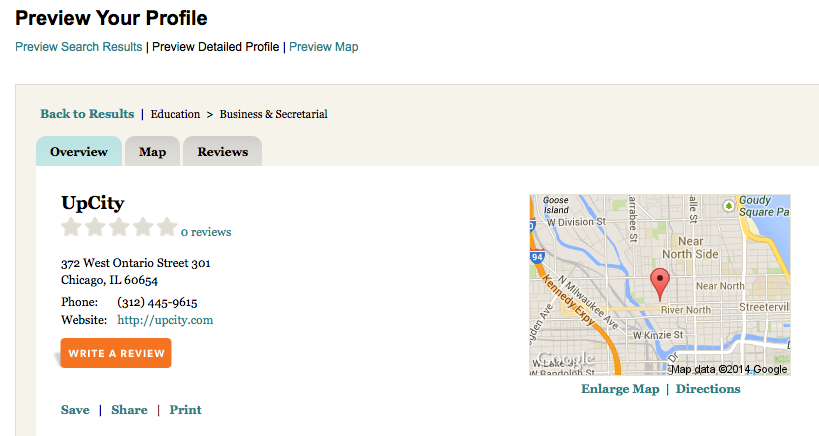The height and width of the screenshot is (436, 819).
Task: Open the Preview Map link
Action: [x=323, y=47]
